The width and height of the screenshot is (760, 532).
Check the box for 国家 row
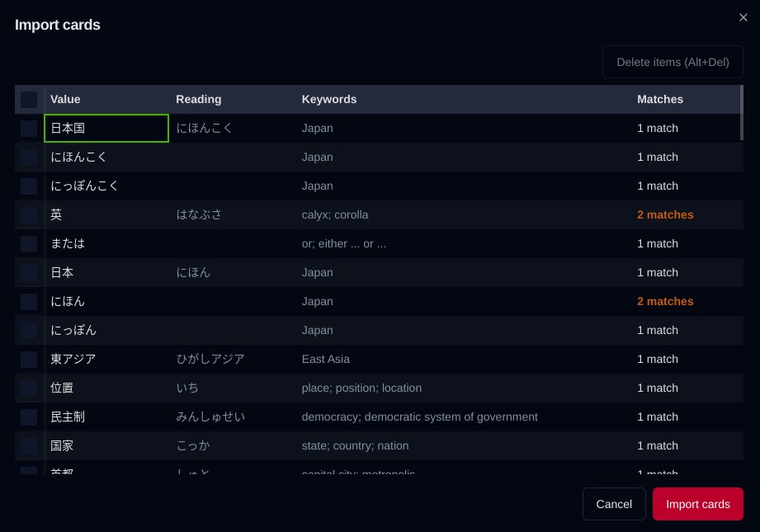tap(29, 445)
